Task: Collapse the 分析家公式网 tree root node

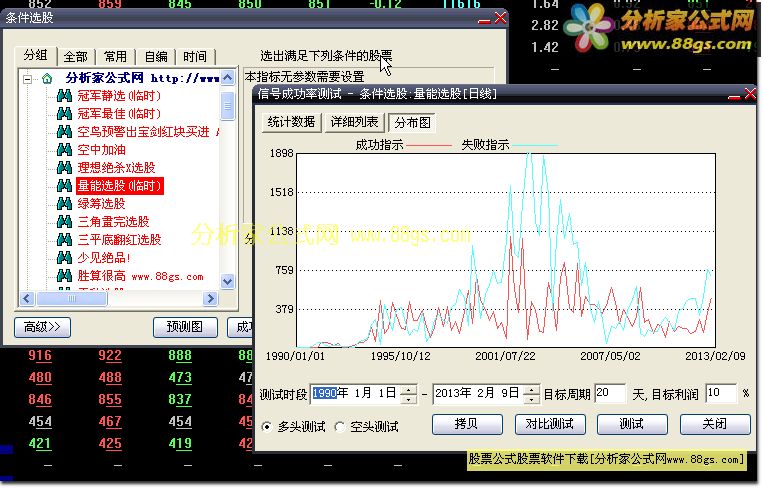Action: pyautogui.click(x=28, y=78)
